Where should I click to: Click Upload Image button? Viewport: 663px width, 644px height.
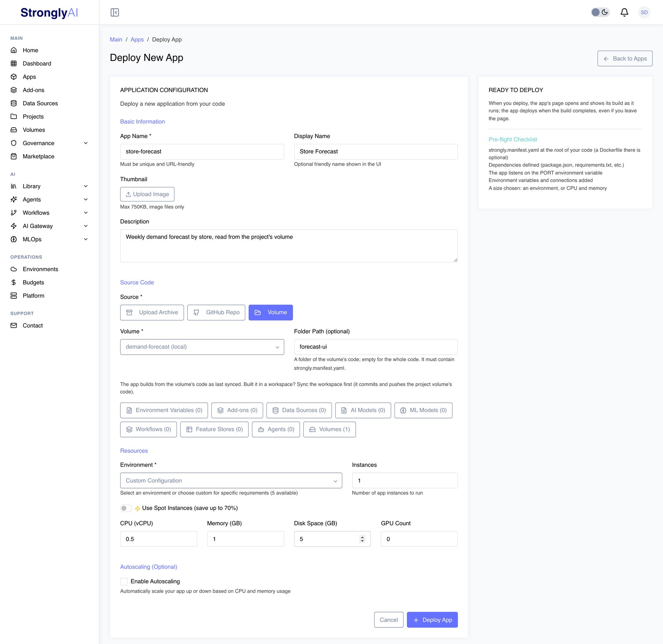[x=147, y=194]
